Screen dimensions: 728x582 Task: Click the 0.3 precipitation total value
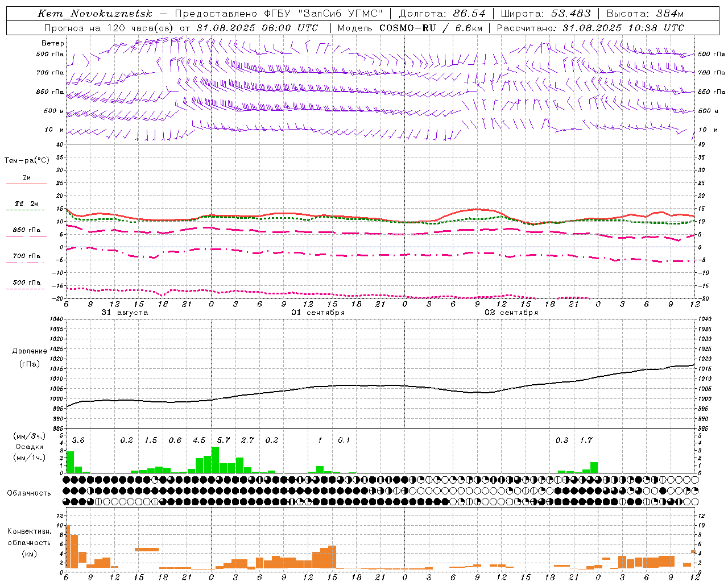562,440
